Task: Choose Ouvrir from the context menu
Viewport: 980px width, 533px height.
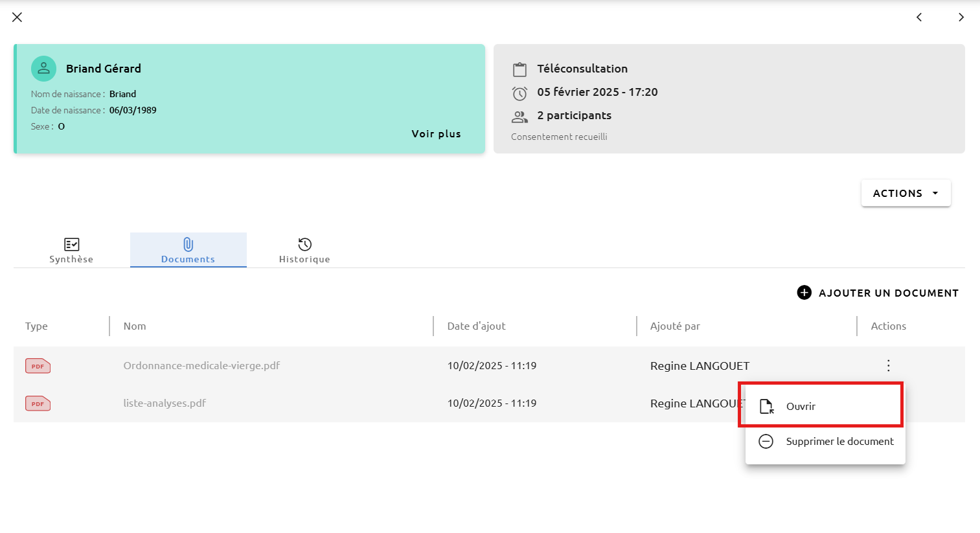Action: [x=825, y=406]
